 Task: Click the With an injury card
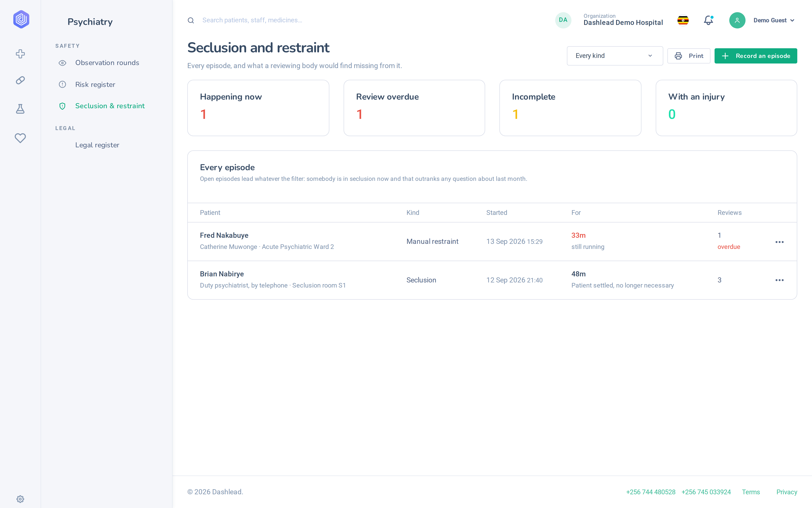click(x=726, y=108)
